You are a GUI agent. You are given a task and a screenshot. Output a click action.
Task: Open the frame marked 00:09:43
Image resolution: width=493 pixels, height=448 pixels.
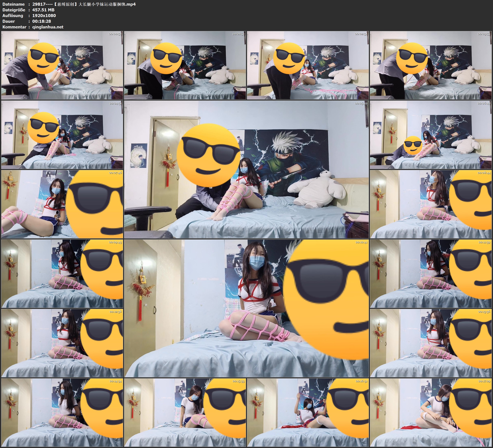click(x=62, y=273)
